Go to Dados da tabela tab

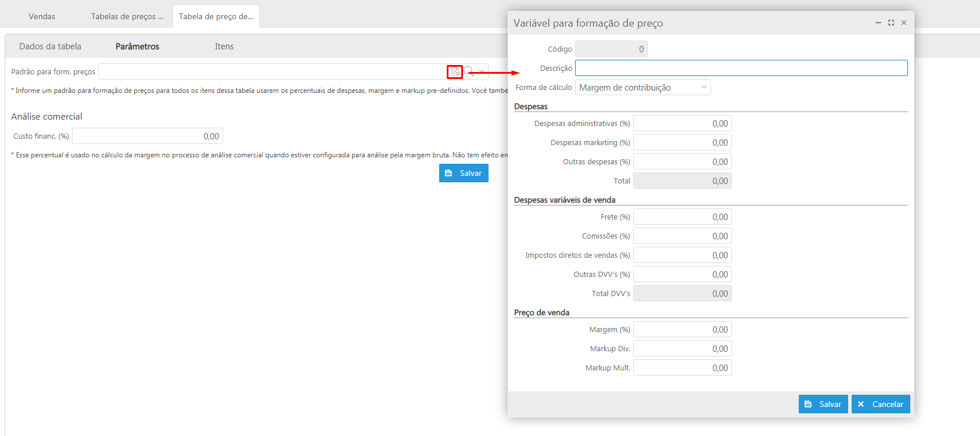50,46
